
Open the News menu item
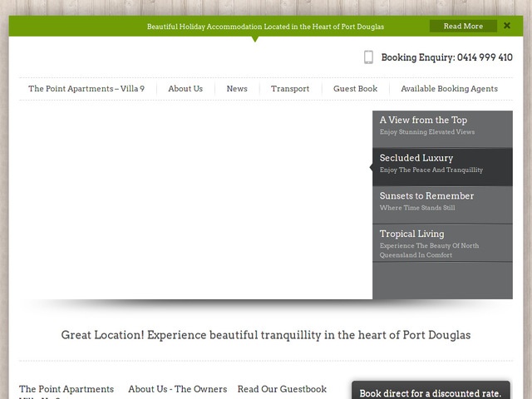(x=237, y=89)
